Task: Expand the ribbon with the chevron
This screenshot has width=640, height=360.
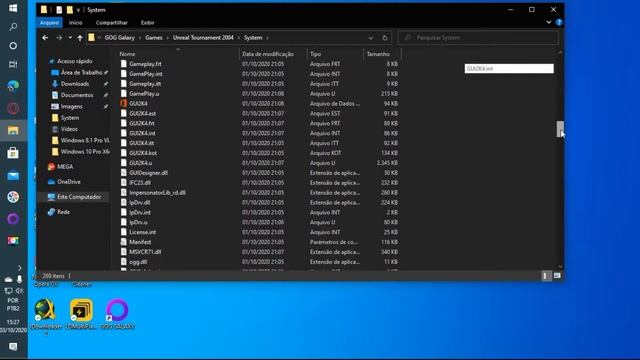Action: tap(549, 22)
